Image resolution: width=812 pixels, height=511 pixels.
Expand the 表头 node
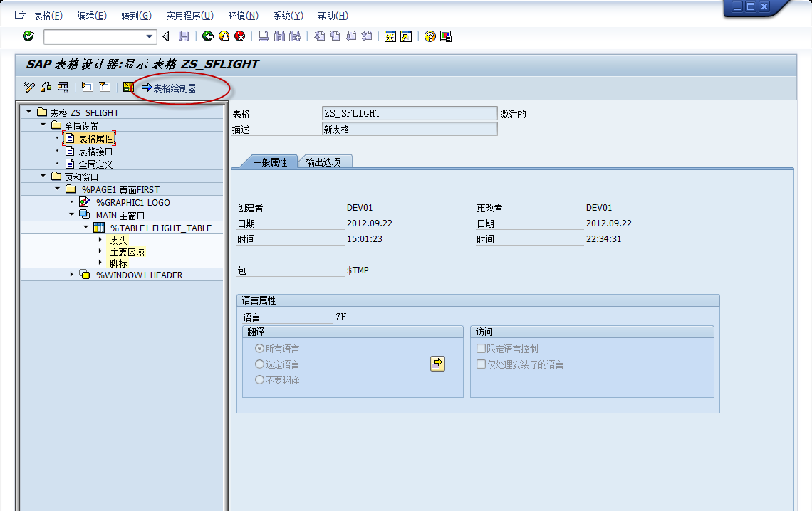coord(100,239)
